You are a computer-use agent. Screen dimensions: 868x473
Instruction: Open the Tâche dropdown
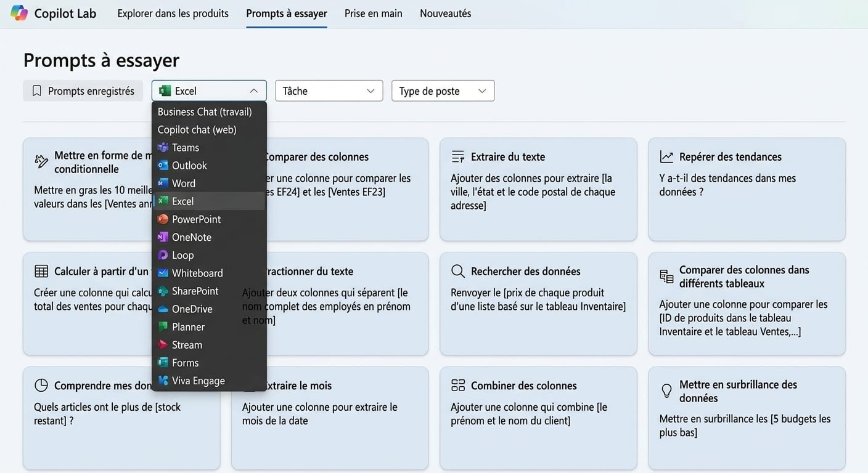(x=329, y=91)
